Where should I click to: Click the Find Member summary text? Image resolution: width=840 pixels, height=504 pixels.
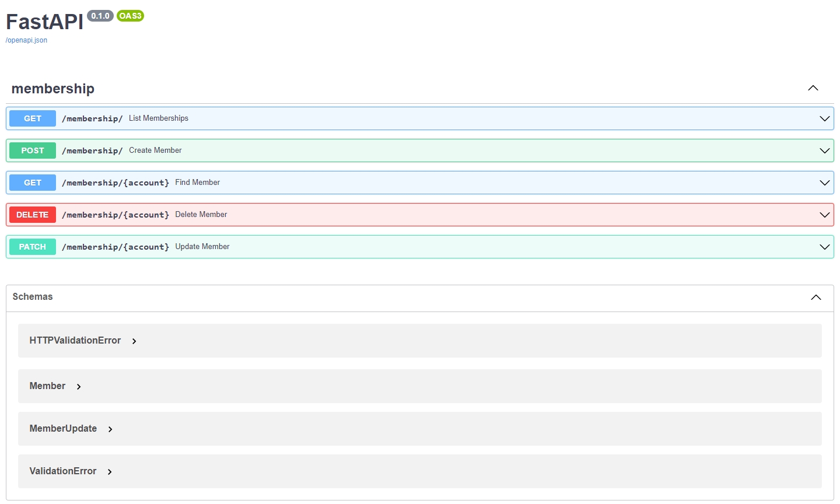pos(198,183)
